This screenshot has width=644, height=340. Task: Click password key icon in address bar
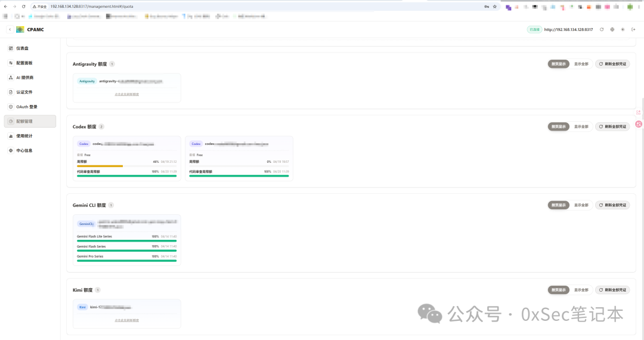click(x=487, y=7)
